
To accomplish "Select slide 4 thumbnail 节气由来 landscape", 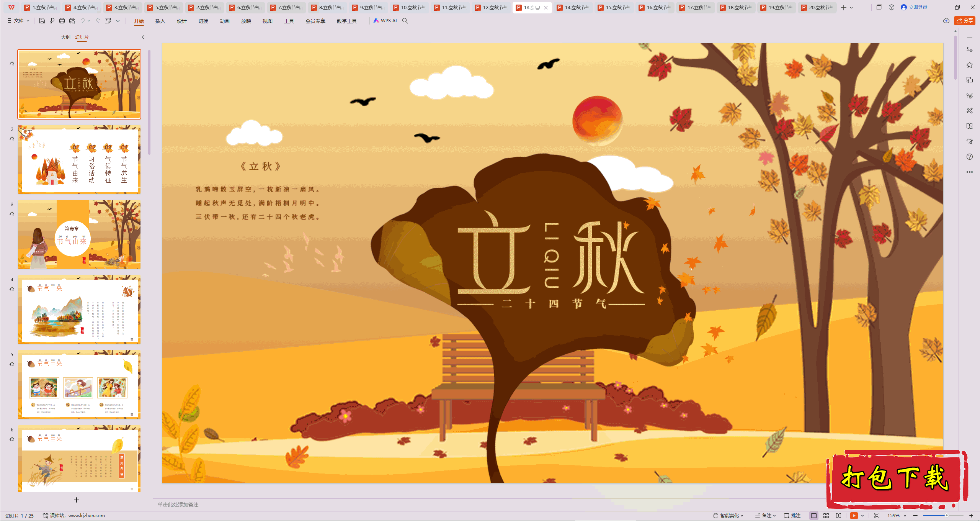I will point(79,309).
